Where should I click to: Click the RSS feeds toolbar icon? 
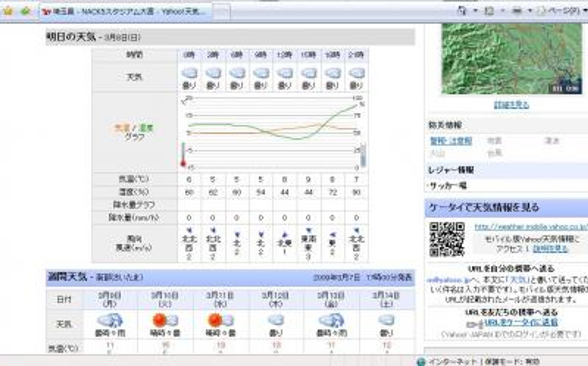[490, 11]
